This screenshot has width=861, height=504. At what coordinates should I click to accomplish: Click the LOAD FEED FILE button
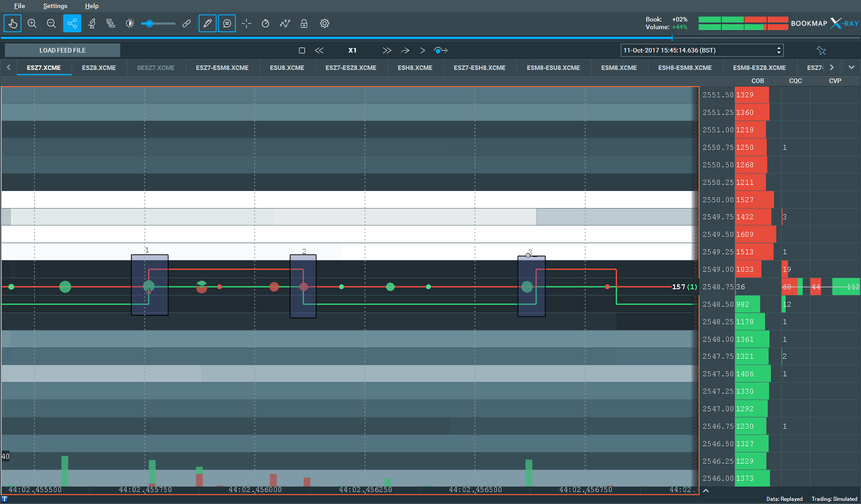point(62,50)
